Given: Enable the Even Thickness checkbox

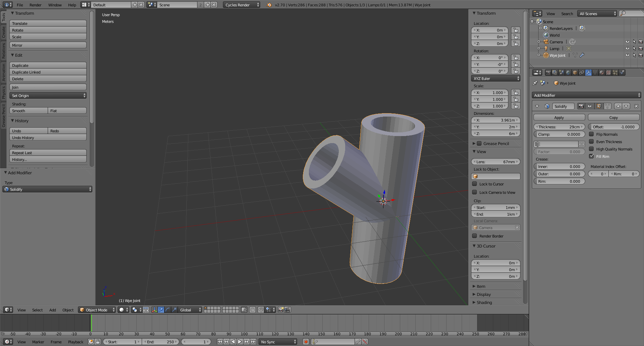Looking at the screenshot, I should (x=592, y=141).
